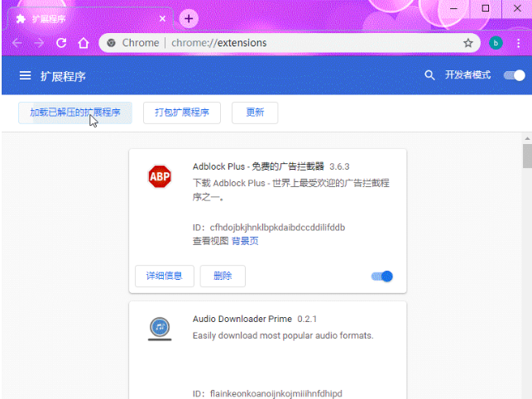Screen dimensions: 532x399
Task: Reload the extensions page
Action: coord(61,43)
